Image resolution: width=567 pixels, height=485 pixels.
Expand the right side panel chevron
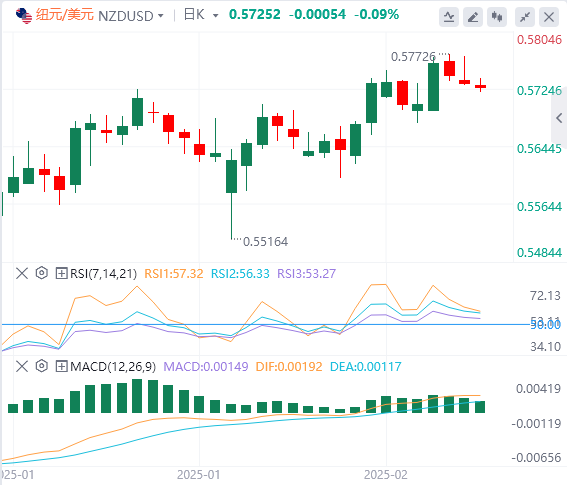[x=559, y=118]
